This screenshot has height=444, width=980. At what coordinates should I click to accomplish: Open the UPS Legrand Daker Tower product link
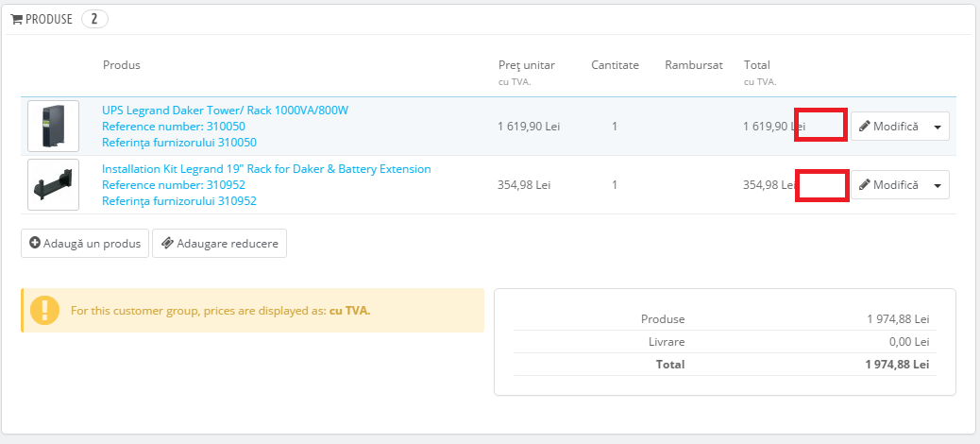(x=225, y=111)
